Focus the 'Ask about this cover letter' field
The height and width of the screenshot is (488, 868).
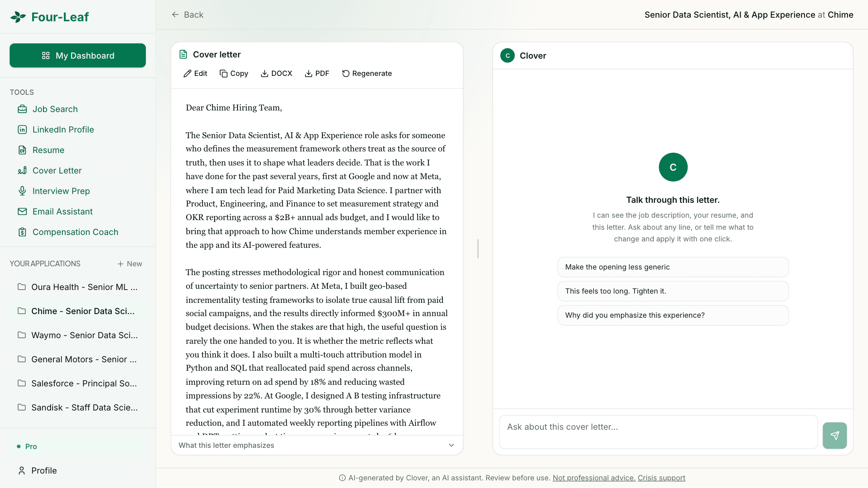click(658, 432)
